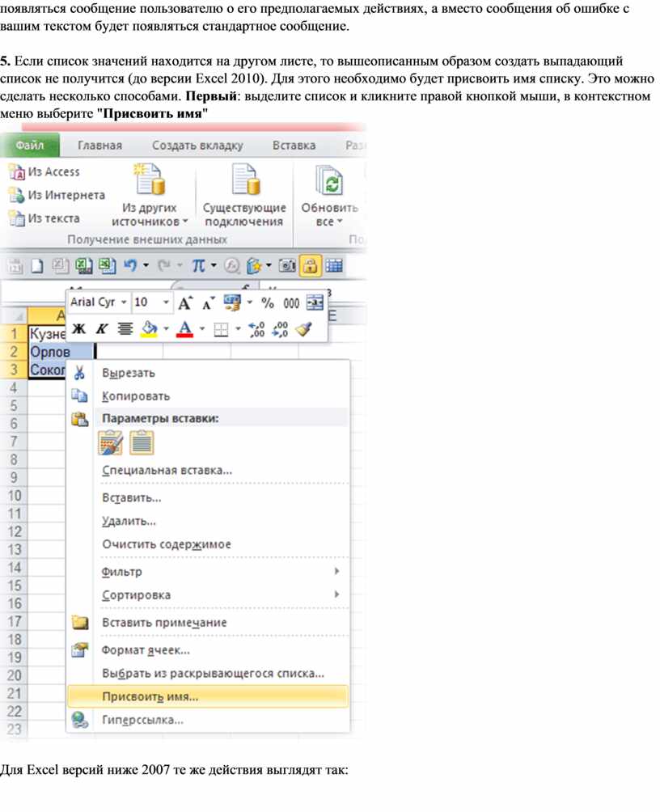The image size is (660, 812).
Task: Open the undo history dropdown arrow
Action: pos(146,266)
